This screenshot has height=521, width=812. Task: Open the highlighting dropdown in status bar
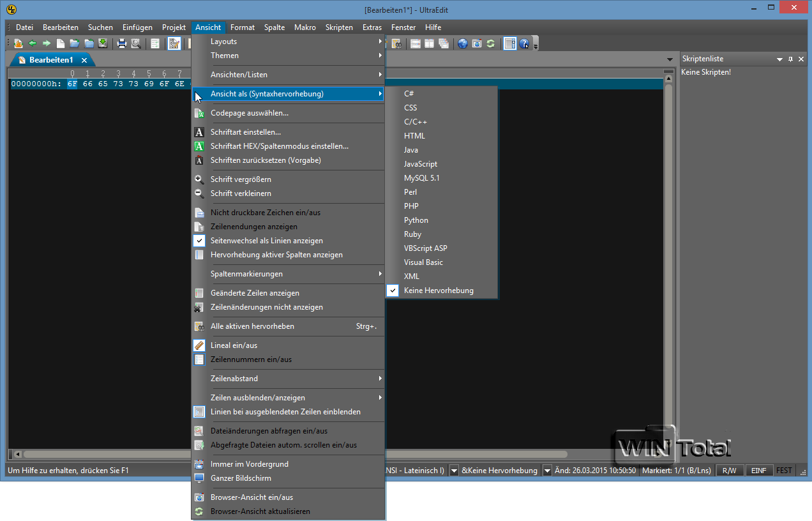(547, 471)
